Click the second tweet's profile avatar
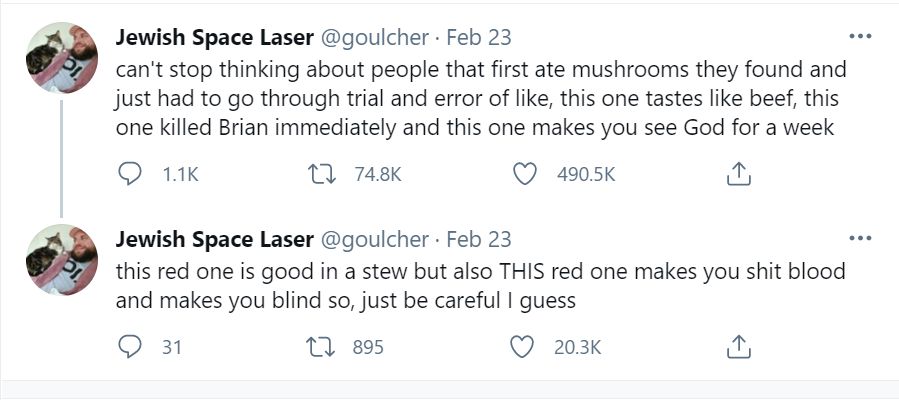899x400 pixels. (62, 260)
